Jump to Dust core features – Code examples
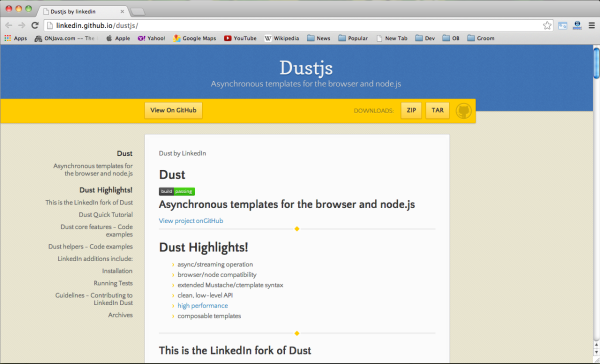Viewport: 600px width, 364px height. 97,230
